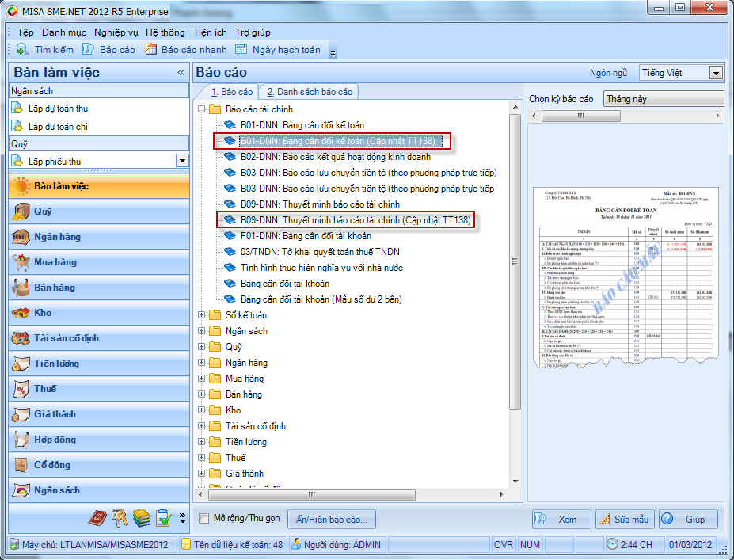Switch to the Danh sách báo cáo tab

click(310, 92)
